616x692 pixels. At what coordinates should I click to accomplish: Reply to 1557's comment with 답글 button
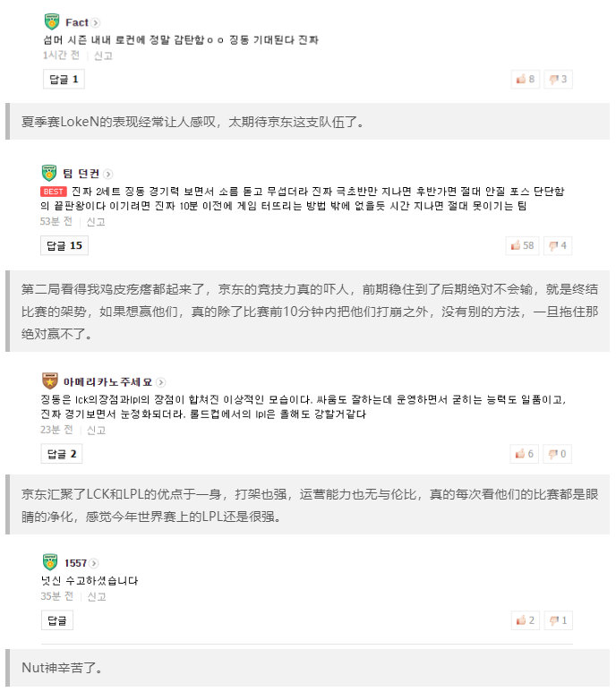57,620
